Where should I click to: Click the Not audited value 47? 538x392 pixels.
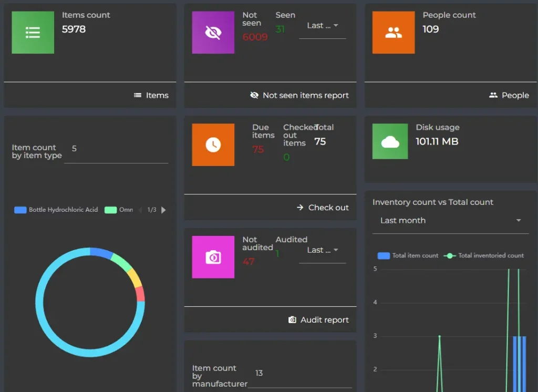(x=249, y=262)
